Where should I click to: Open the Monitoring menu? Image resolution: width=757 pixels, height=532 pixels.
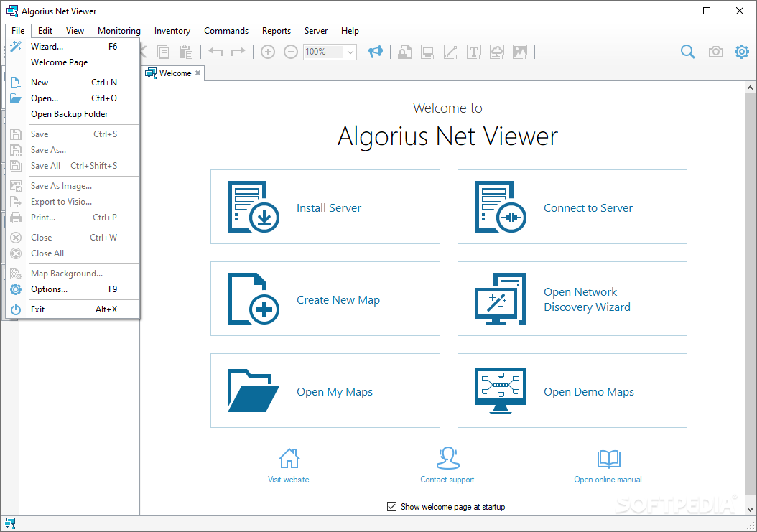119,30
